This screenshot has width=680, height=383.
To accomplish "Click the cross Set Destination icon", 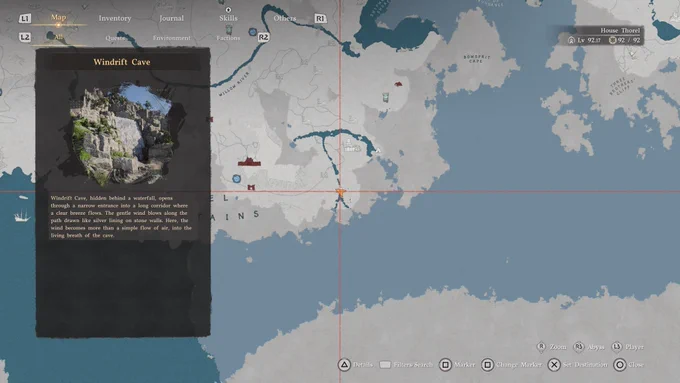I will [x=554, y=365].
